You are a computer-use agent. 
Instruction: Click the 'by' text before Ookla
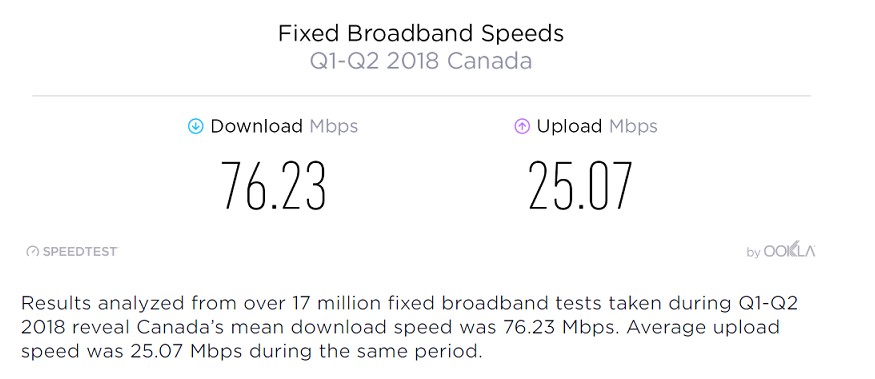click(x=753, y=252)
